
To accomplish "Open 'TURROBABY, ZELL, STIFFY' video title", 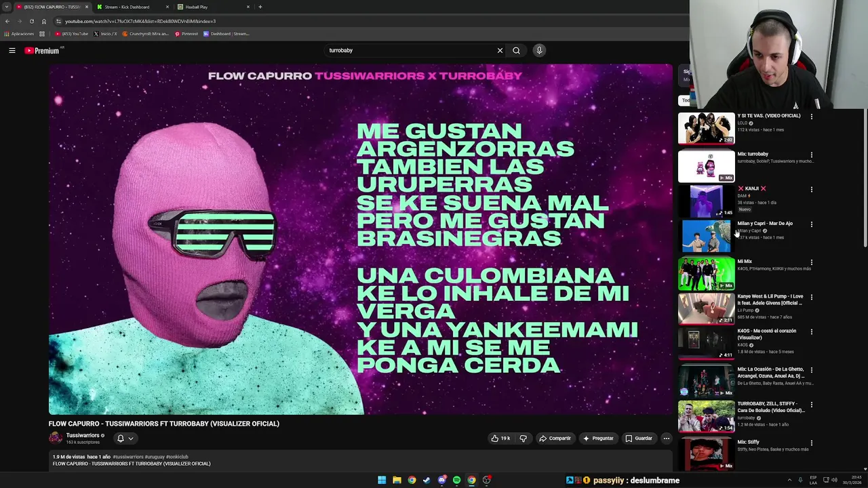I will pyautogui.click(x=771, y=407).
